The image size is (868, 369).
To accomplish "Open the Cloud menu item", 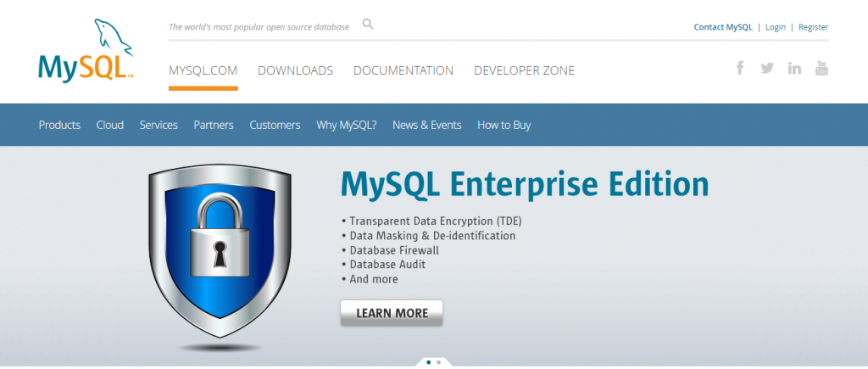I will [x=109, y=126].
